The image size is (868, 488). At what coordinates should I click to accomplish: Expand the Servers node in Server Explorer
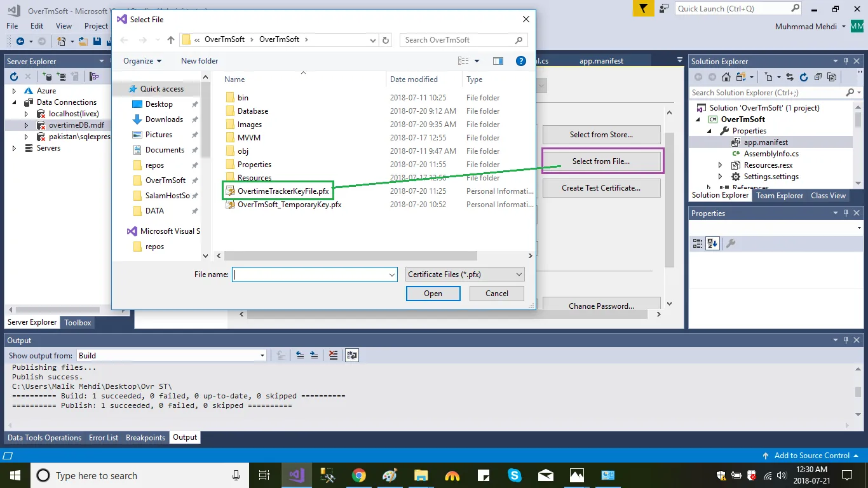click(x=14, y=148)
